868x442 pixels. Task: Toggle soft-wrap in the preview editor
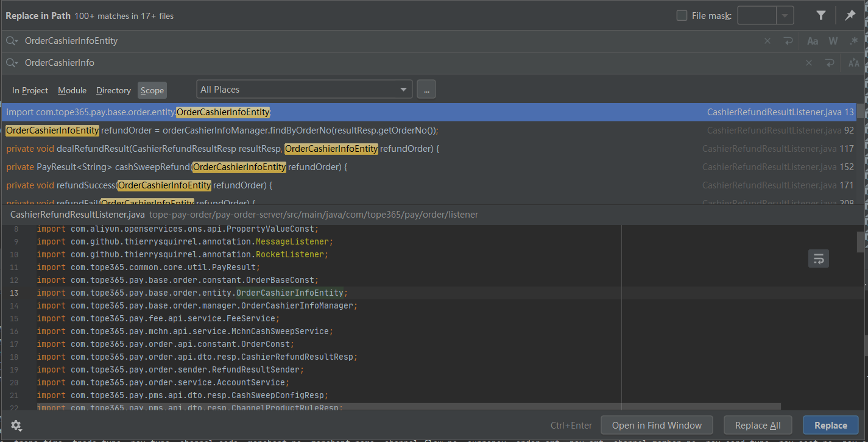(818, 258)
